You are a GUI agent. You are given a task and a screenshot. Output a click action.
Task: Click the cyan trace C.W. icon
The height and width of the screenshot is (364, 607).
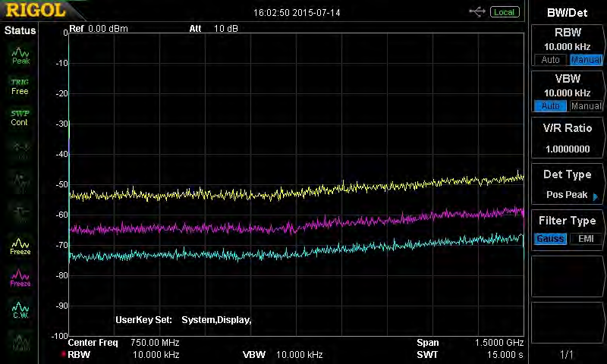click(20, 310)
